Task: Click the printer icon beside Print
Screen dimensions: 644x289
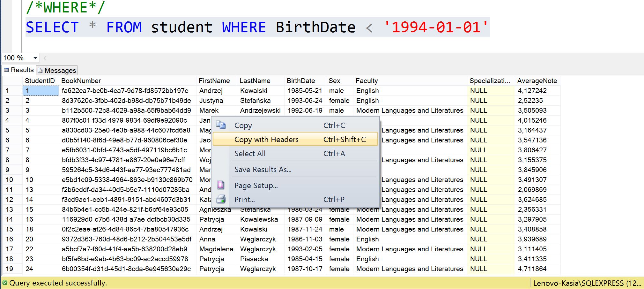Action: (x=221, y=199)
